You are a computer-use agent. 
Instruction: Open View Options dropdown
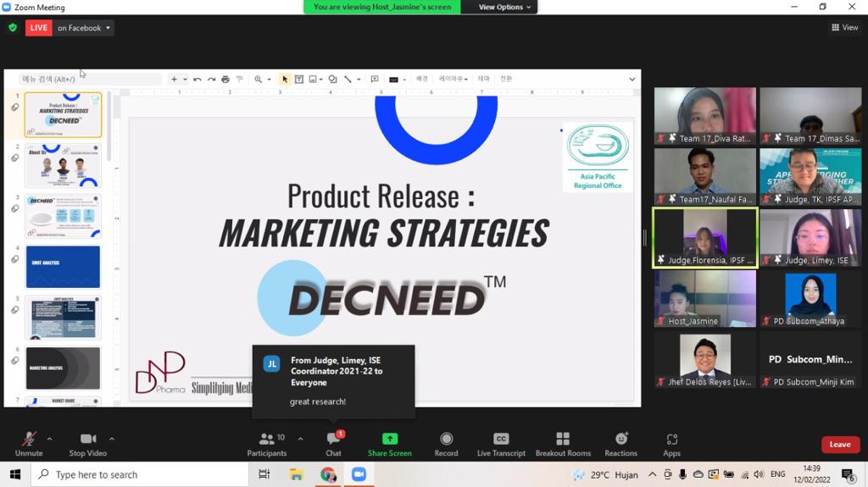pos(504,7)
